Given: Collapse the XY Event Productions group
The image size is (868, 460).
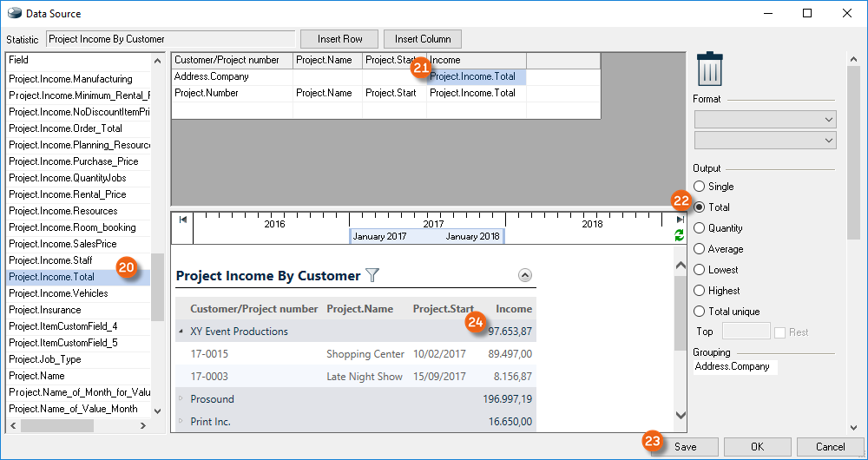Looking at the screenshot, I should pyautogui.click(x=181, y=332).
